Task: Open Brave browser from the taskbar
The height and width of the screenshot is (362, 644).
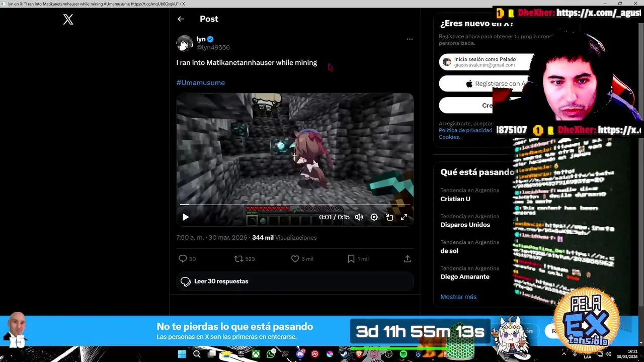Action: 359,354
